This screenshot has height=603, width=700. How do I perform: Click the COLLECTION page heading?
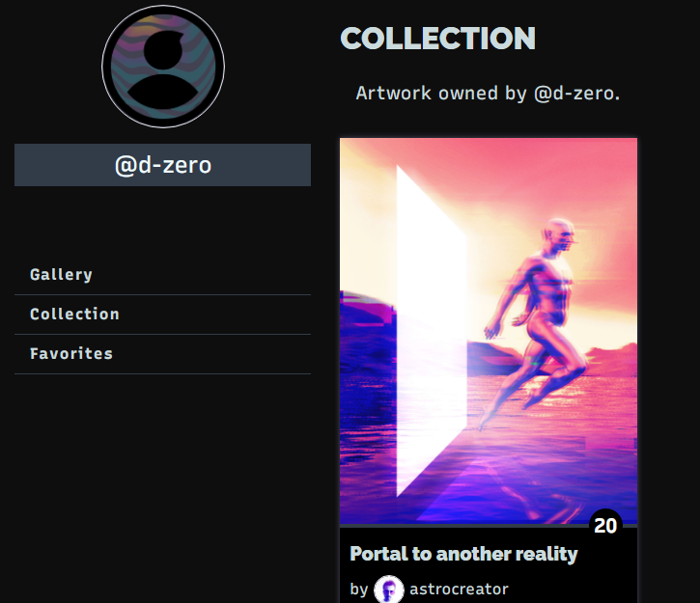437,39
